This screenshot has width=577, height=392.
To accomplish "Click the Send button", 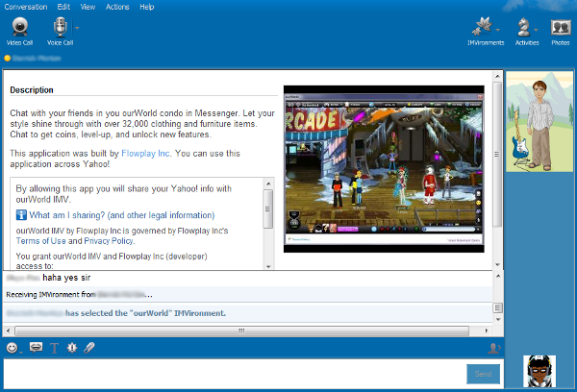I will pos(483,374).
